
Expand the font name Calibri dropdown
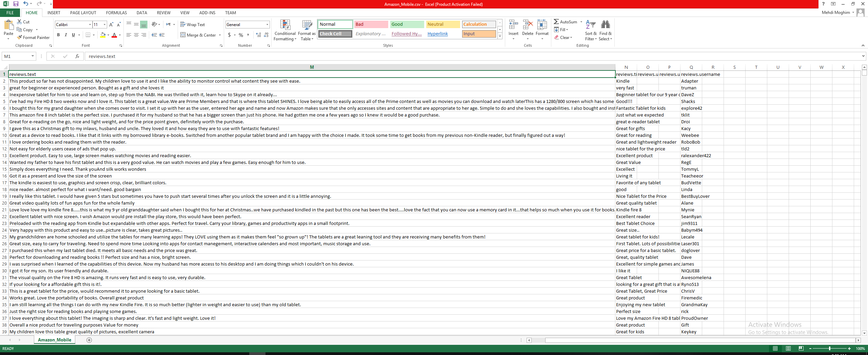[x=90, y=25]
